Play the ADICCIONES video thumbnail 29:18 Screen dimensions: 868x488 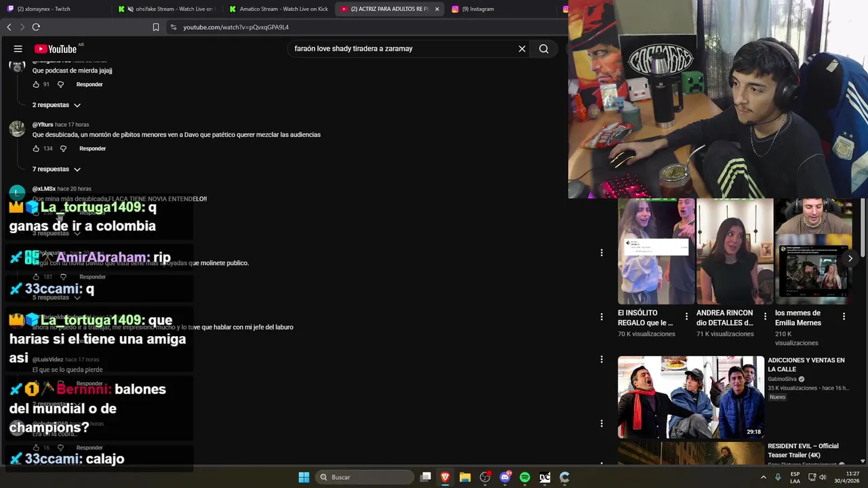(690, 397)
